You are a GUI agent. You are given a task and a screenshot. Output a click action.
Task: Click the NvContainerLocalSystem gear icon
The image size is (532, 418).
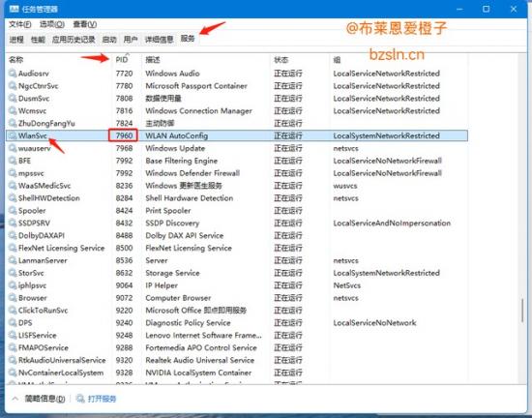coord(13,373)
